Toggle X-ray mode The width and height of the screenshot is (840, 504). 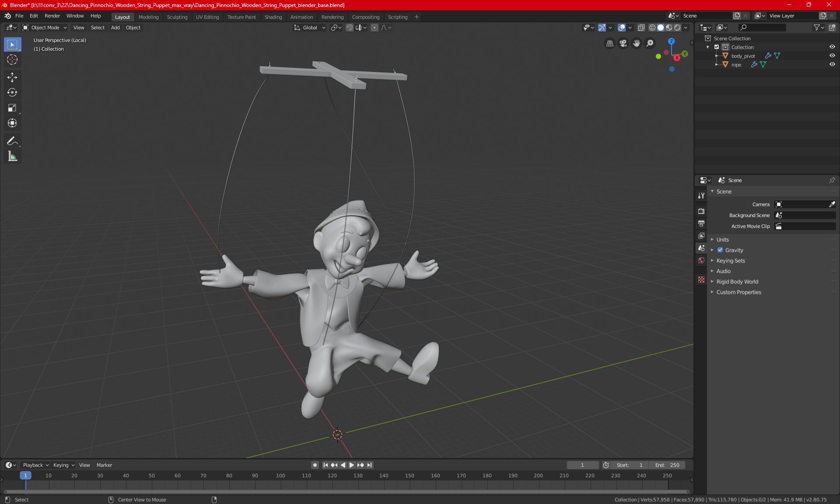(641, 28)
